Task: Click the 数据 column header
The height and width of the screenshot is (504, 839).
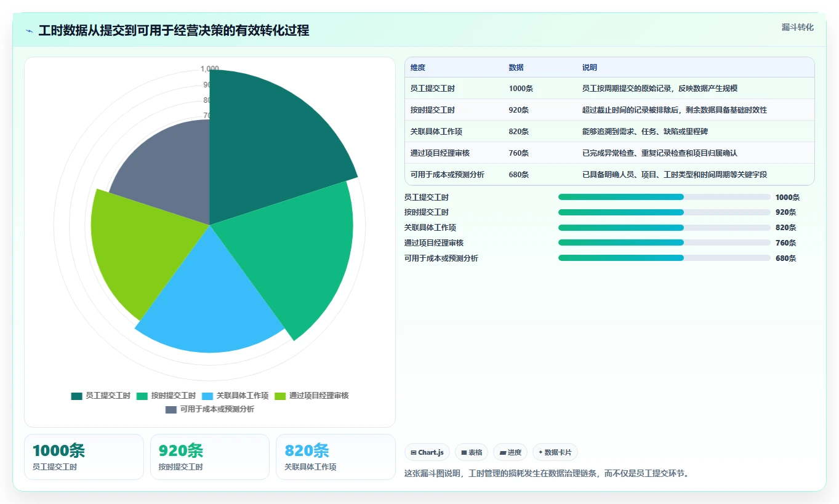Action: click(x=516, y=68)
